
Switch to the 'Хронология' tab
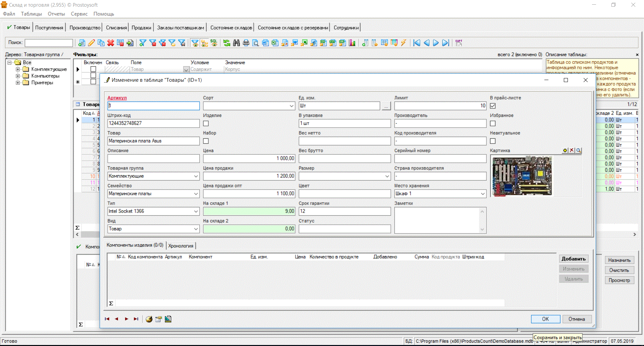(181, 246)
